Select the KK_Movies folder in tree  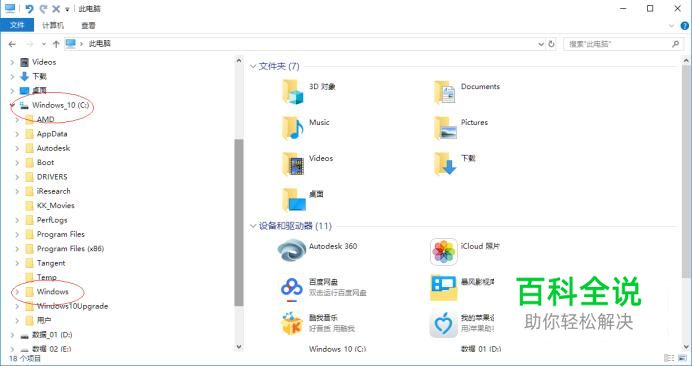click(55, 205)
